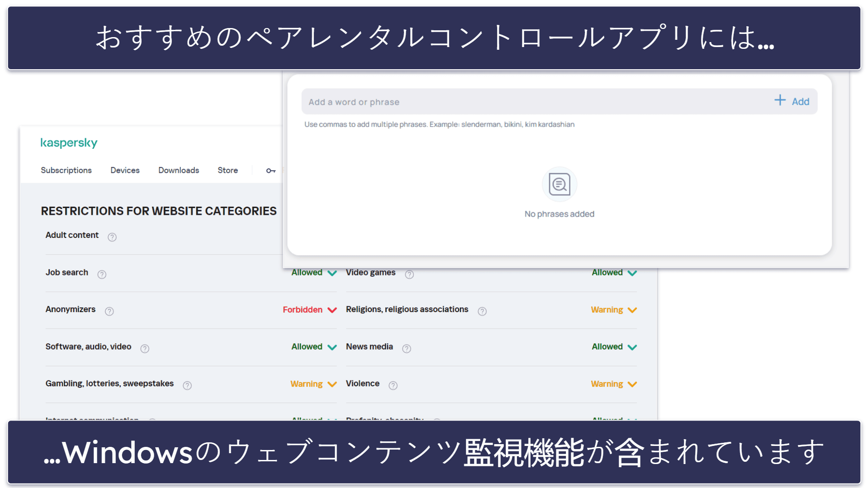Viewport: 868px width, 488px height.
Task: Click the Anonymizers category label
Action: (x=71, y=309)
